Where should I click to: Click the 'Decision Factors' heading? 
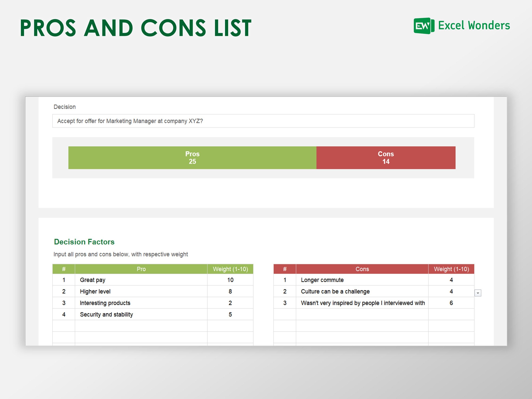pos(84,242)
